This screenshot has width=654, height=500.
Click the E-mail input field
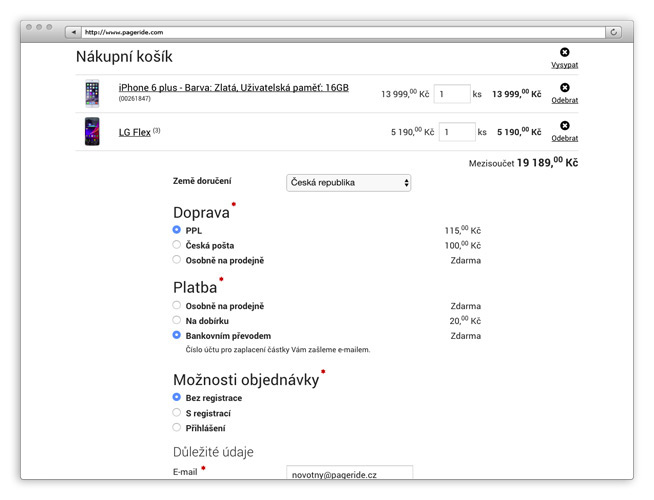[348, 474]
